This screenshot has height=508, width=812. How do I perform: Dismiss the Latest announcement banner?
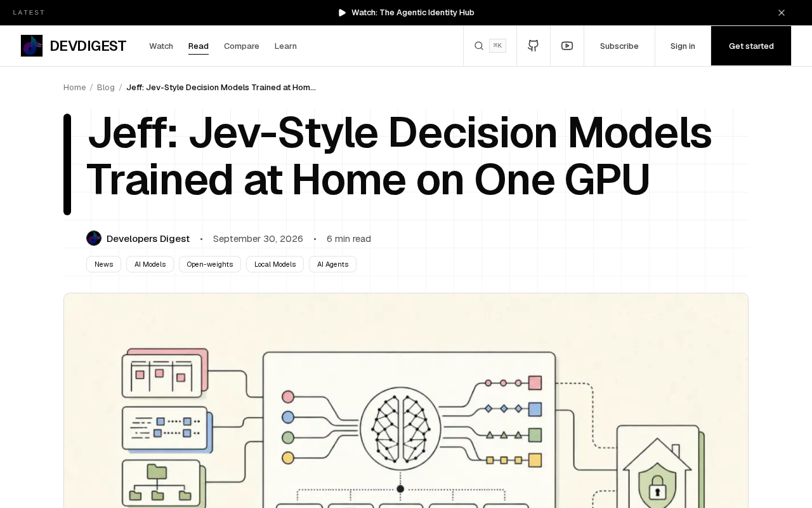[x=782, y=13]
